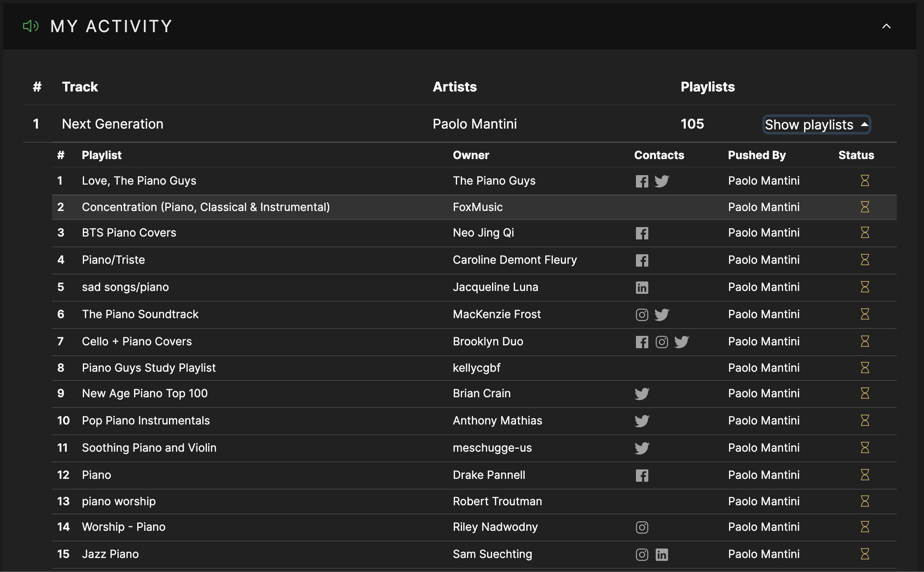The width and height of the screenshot is (924, 572).
Task: Click pending status icon for Love, The Piano Guys
Action: pyautogui.click(x=865, y=181)
